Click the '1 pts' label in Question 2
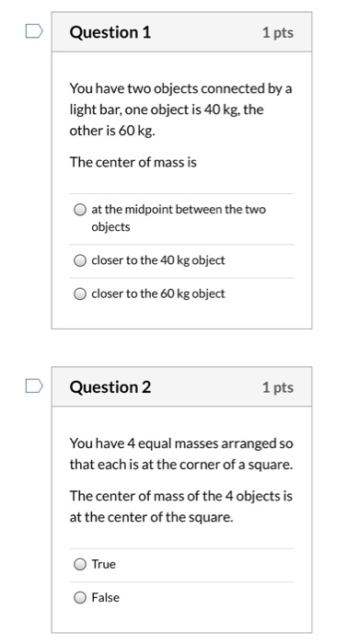This screenshot has width=359, height=644. click(278, 387)
